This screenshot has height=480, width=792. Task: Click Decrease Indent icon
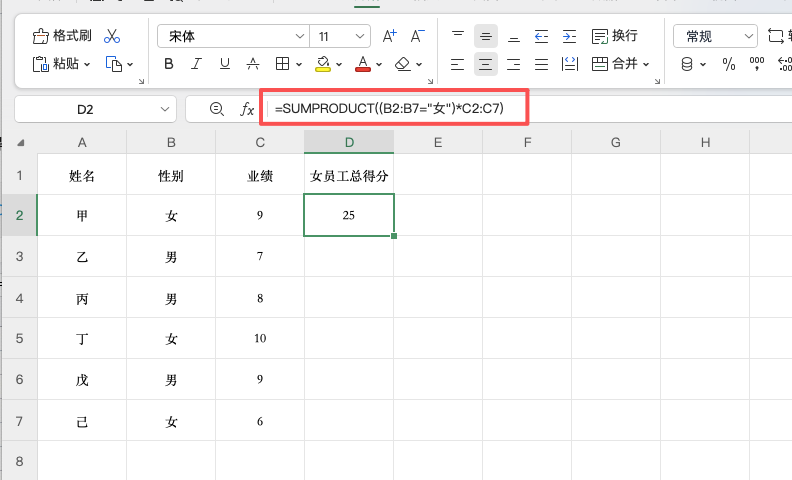(541, 36)
